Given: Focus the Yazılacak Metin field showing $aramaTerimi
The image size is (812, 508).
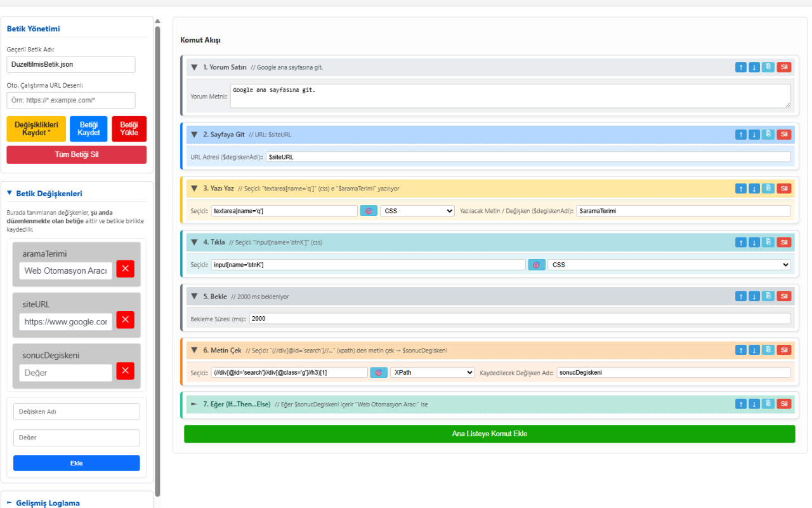Looking at the screenshot, I should 684,211.
